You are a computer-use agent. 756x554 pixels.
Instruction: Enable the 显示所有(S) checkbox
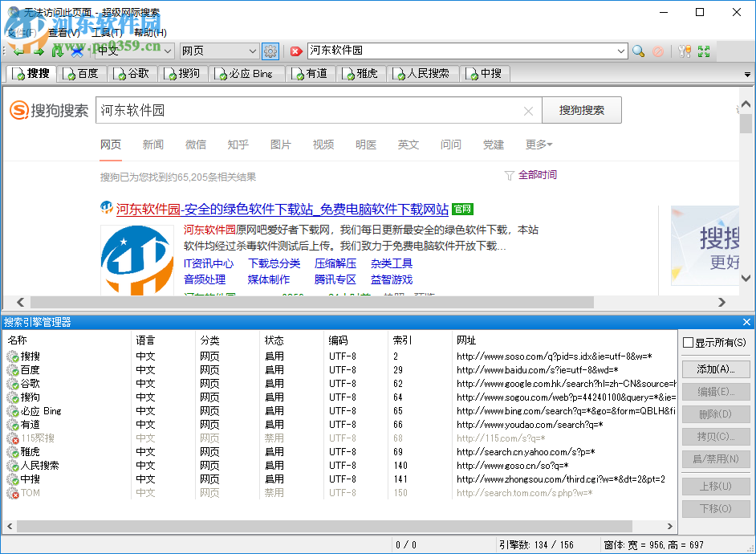pos(688,340)
